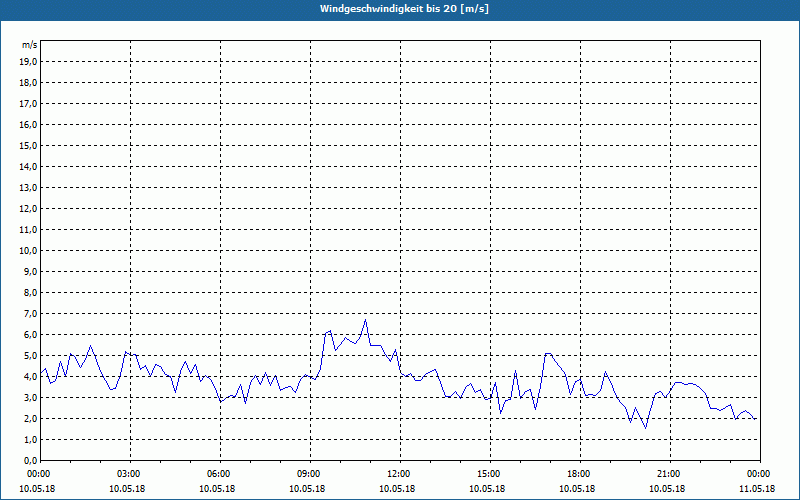Select date "10.05.18" beneath the 12:00 label
Image resolution: width=800 pixels, height=500 pixels.
point(397,489)
